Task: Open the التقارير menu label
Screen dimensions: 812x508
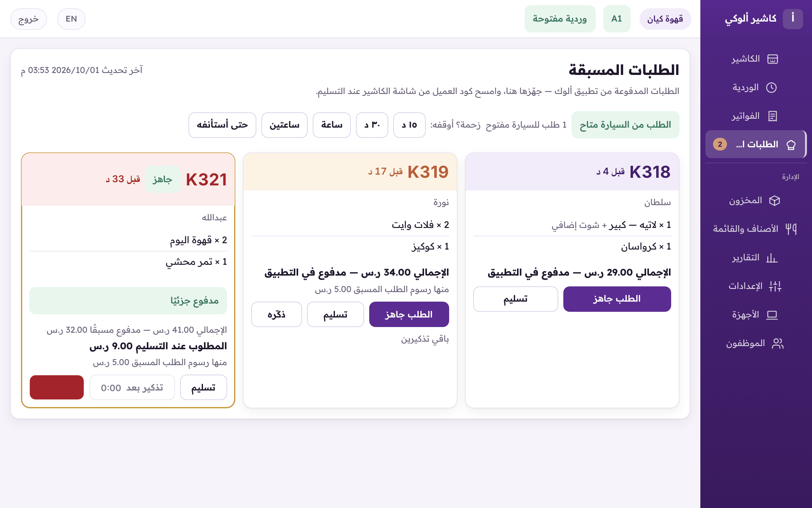Action: point(746,258)
